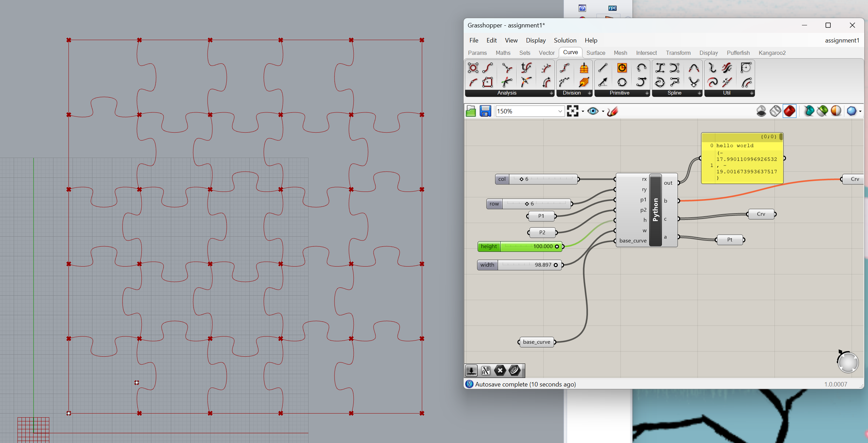Switch to the Surface tab
The height and width of the screenshot is (443, 868).
tap(596, 52)
